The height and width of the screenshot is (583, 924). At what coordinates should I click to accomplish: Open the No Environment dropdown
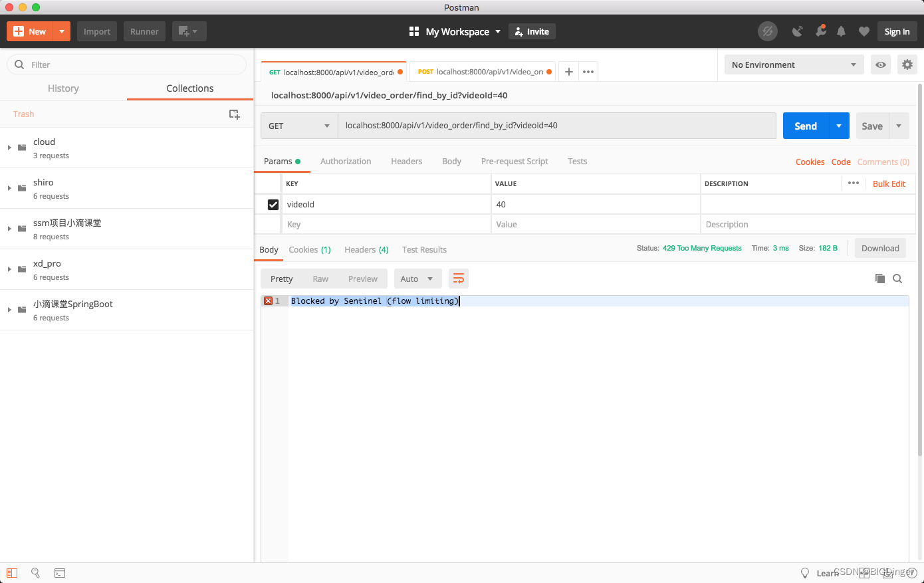pos(794,64)
